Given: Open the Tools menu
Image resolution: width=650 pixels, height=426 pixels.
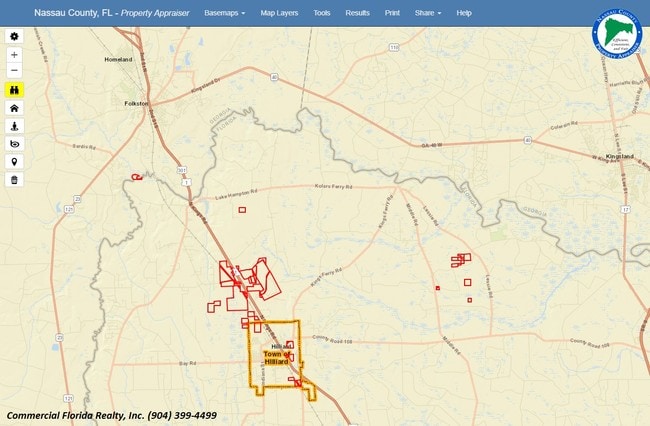Looking at the screenshot, I should (321, 13).
